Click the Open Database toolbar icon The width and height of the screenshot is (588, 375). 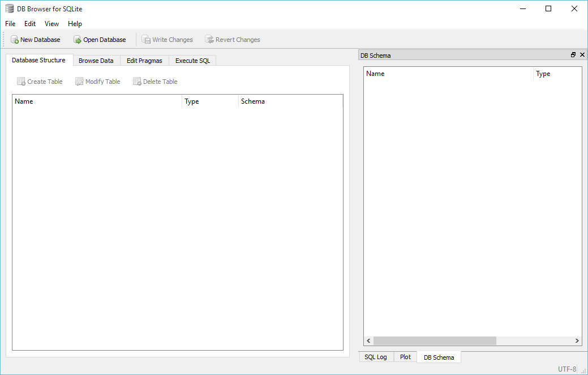78,40
